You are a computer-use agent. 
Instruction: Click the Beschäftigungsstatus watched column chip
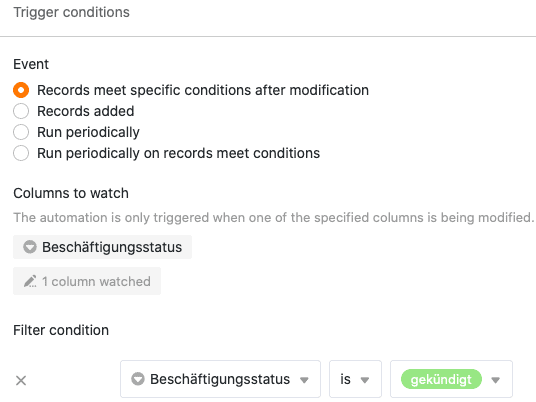[x=102, y=247]
